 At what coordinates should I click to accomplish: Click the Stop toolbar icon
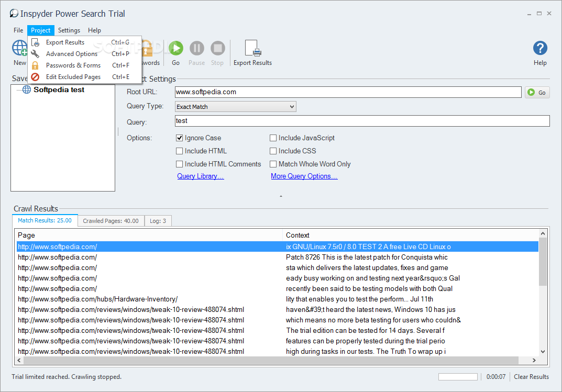[217, 48]
